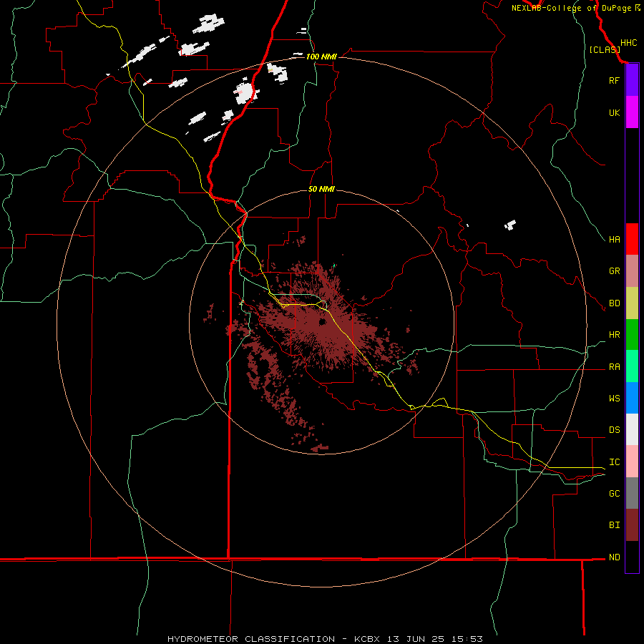Click the "[CLAS]" units label
The image size is (644, 644).
(x=605, y=50)
